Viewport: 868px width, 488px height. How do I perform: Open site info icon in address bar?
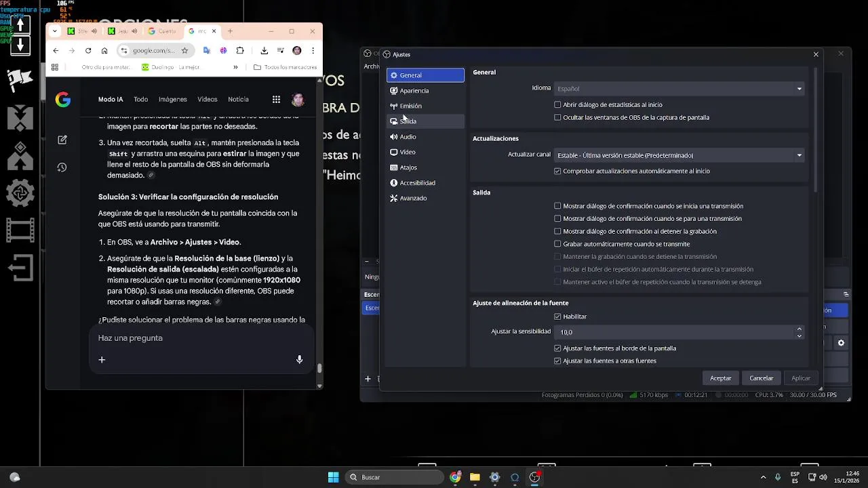point(124,51)
